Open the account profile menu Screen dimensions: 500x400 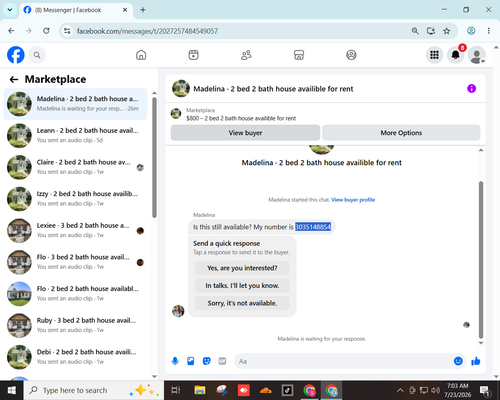[x=477, y=55]
